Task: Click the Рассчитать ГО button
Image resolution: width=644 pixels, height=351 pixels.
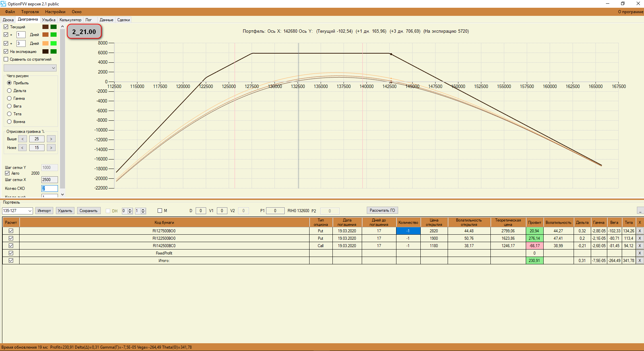Action: tap(382, 210)
